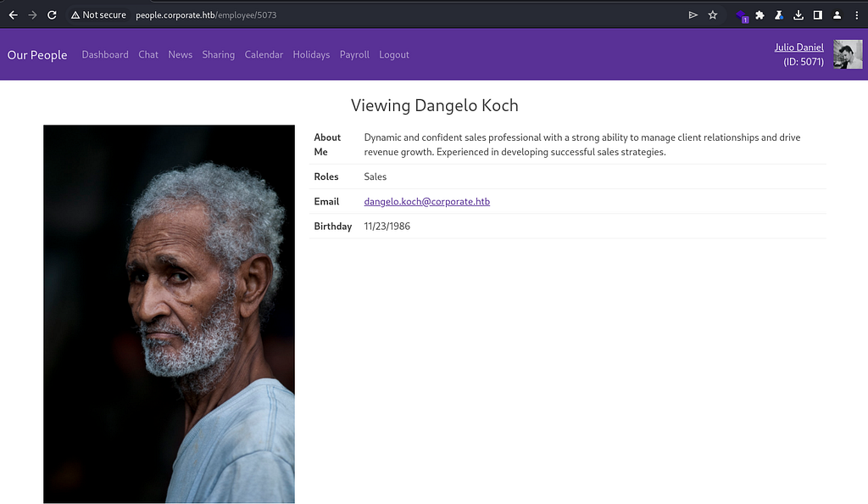
Task: Open the extensions puzzle-piece icon
Action: pos(760,15)
